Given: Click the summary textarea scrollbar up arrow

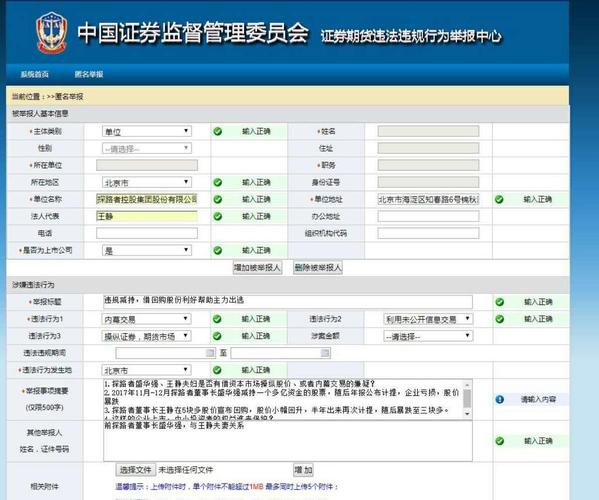Looking at the screenshot, I should [x=467, y=384].
